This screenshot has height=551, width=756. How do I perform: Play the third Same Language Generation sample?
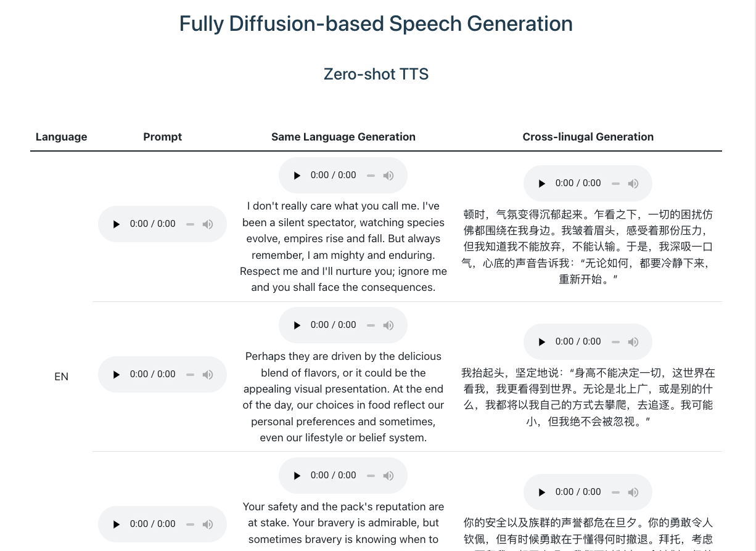[297, 475]
